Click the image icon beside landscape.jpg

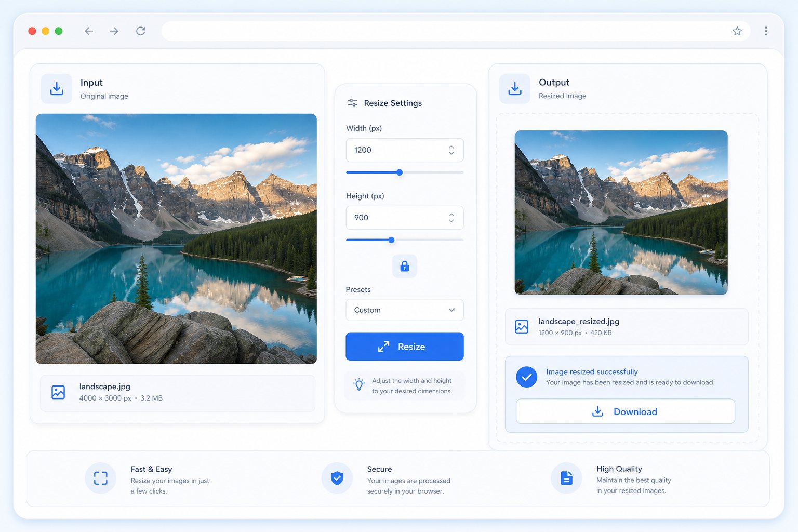point(58,392)
